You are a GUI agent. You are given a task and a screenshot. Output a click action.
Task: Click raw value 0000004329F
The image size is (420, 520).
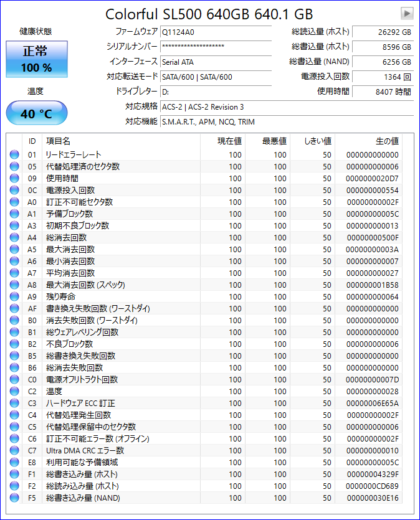pos(373,475)
